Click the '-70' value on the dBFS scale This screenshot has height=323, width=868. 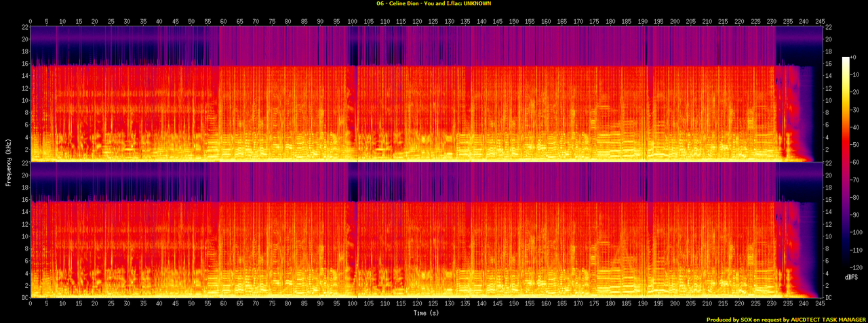point(856,181)
